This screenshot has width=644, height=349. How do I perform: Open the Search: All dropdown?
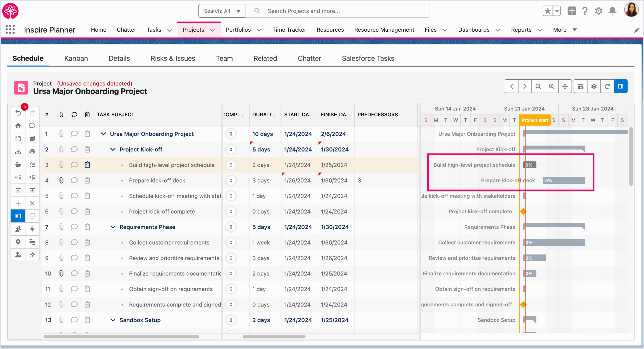coord(222,11)
